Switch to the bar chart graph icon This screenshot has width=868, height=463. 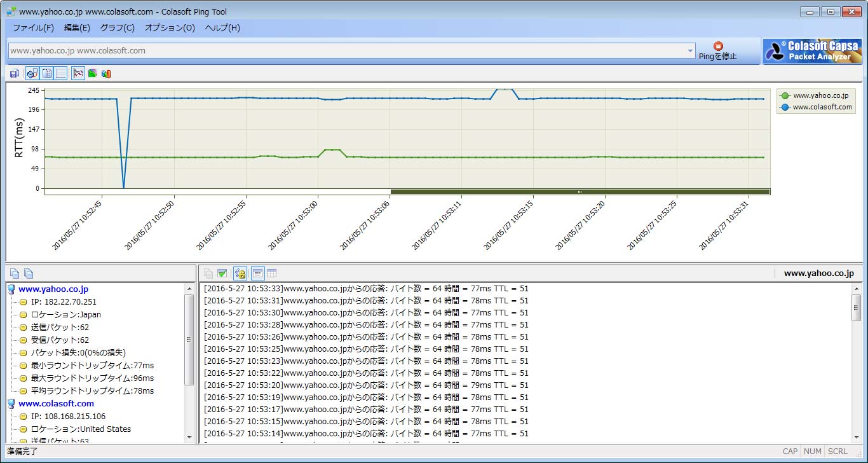[x=106, y=74]
